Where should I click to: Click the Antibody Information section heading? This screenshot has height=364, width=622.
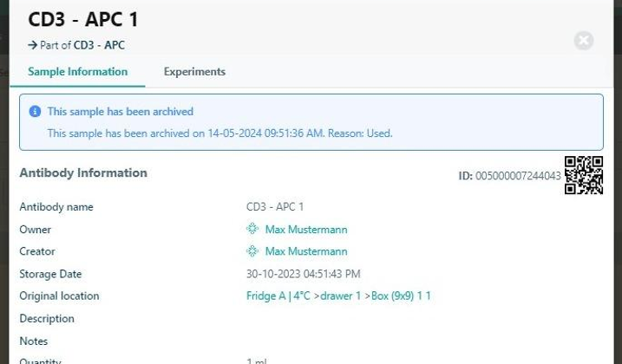click(83, 172)
